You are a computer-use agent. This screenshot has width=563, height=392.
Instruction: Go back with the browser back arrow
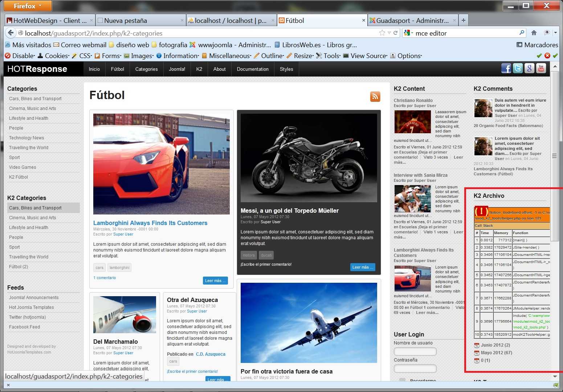(11, 33)
